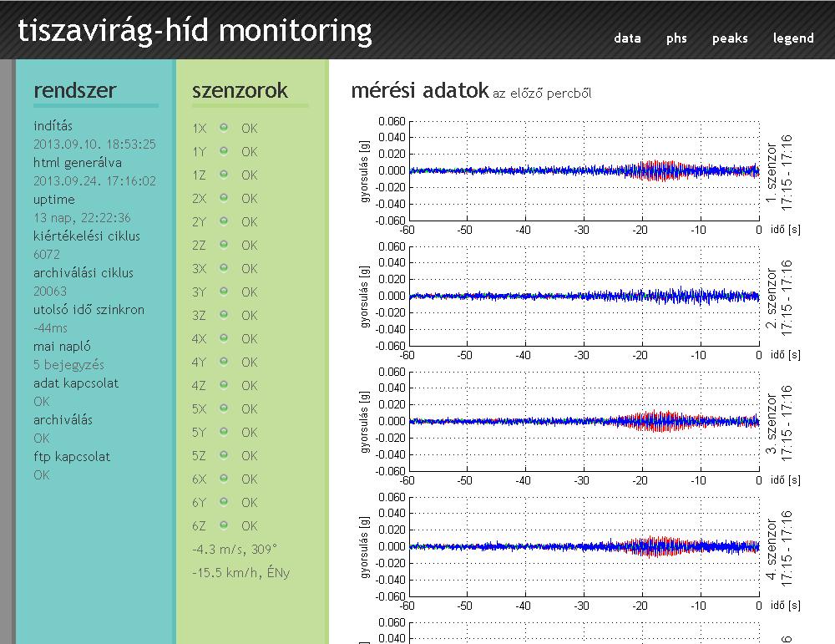
Task: Click the status LED for sensor 6Y
Action: point(224,502)
